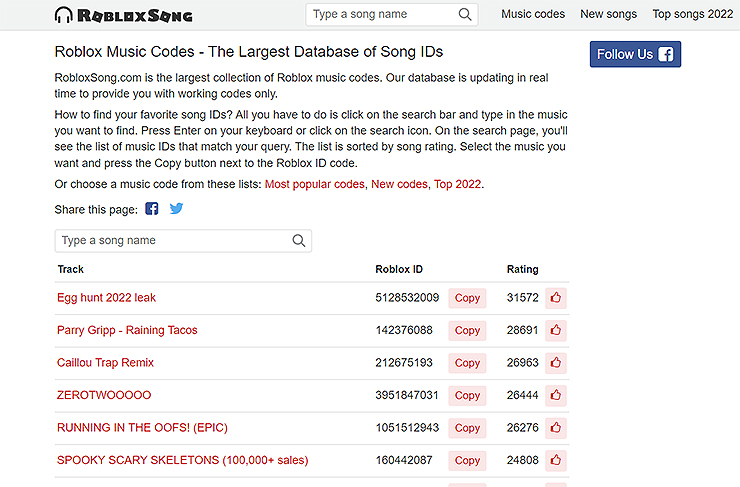
Task: Open Parry Gripp - Raining Tacos track
Action: [x=127, y=330]
